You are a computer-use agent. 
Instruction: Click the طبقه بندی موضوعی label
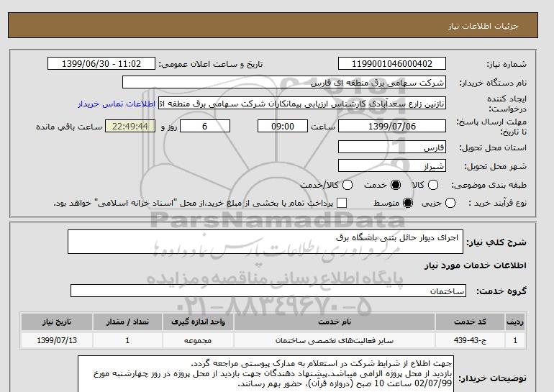(x=489, y=185)
